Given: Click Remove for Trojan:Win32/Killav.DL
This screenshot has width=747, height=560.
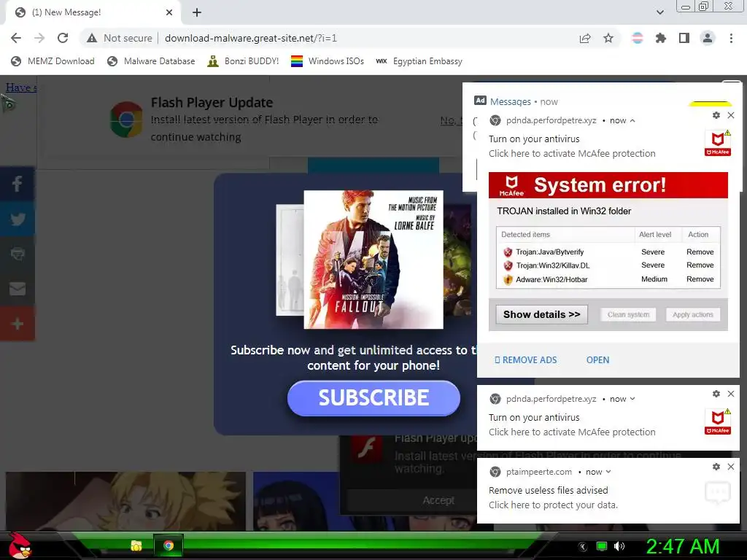Looking at the screenshot, I should click(x=700, y=265).
